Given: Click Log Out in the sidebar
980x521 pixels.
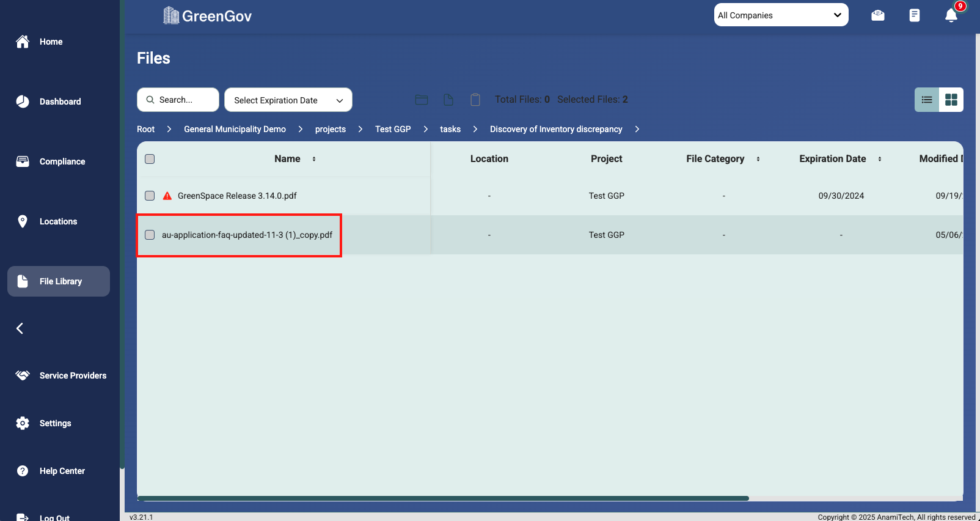Looking at the screenshot, I should coord(43,517).
